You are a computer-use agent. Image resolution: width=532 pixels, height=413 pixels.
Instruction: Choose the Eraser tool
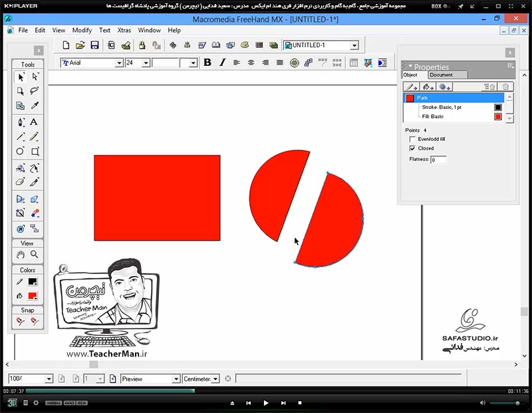(21, 182)
